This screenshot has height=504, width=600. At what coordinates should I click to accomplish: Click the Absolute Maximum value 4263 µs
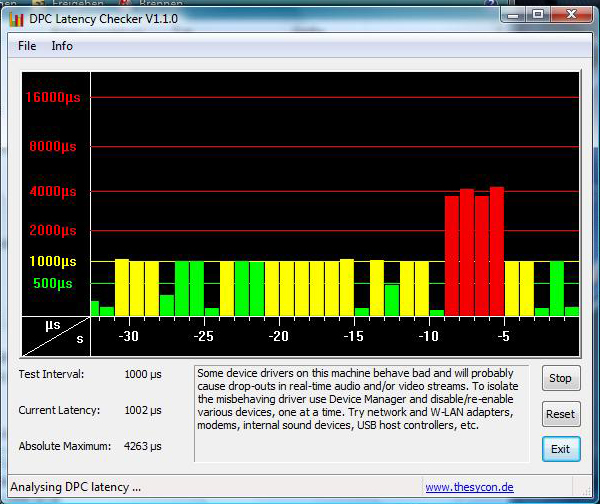click(x=142, y=446)
